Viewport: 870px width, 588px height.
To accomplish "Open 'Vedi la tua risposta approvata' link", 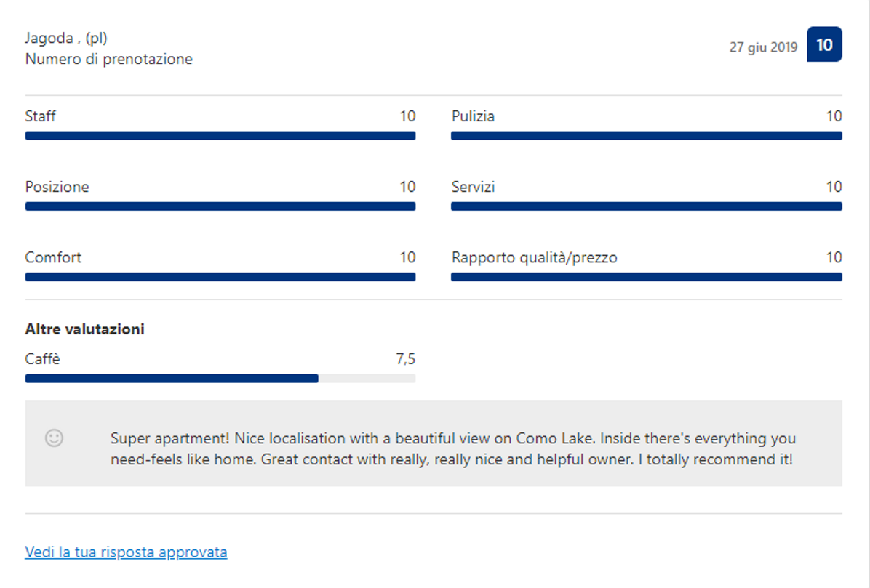I will pos(126,552).
